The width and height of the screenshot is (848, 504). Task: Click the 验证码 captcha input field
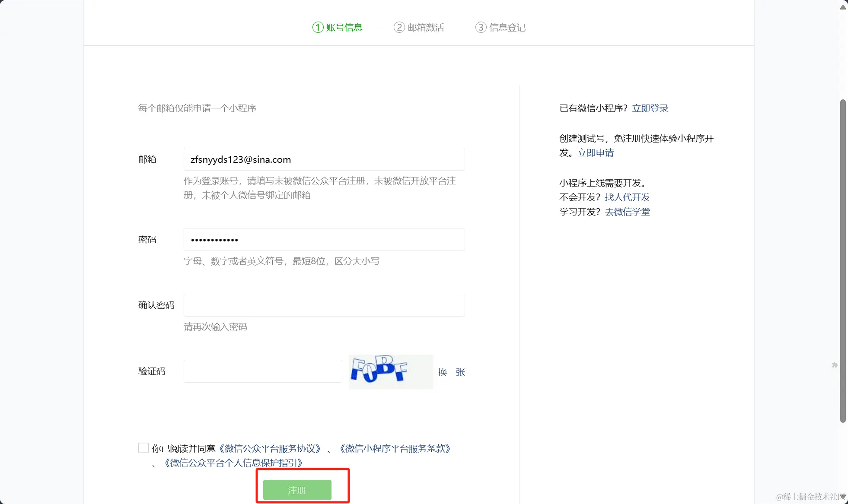pyautogui.click(x=263, y=371)
